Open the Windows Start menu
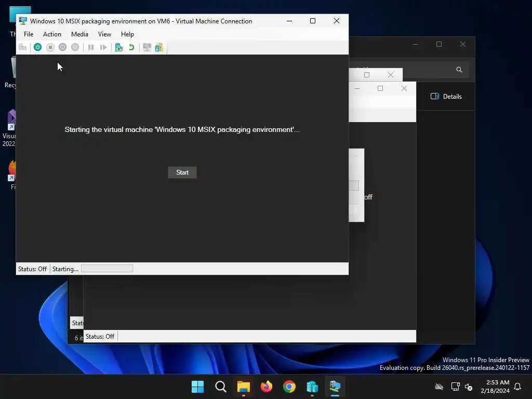Screen dimensions: 532x399 click(x=197, y=387)
